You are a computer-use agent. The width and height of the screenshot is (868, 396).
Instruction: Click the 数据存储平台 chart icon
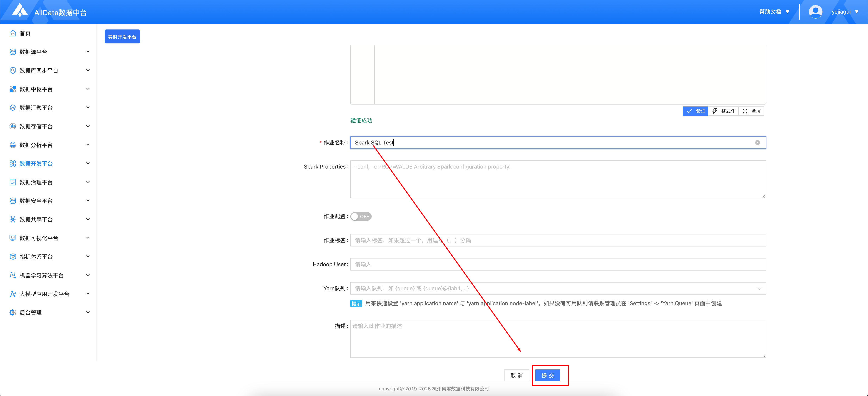pos(13,126)
